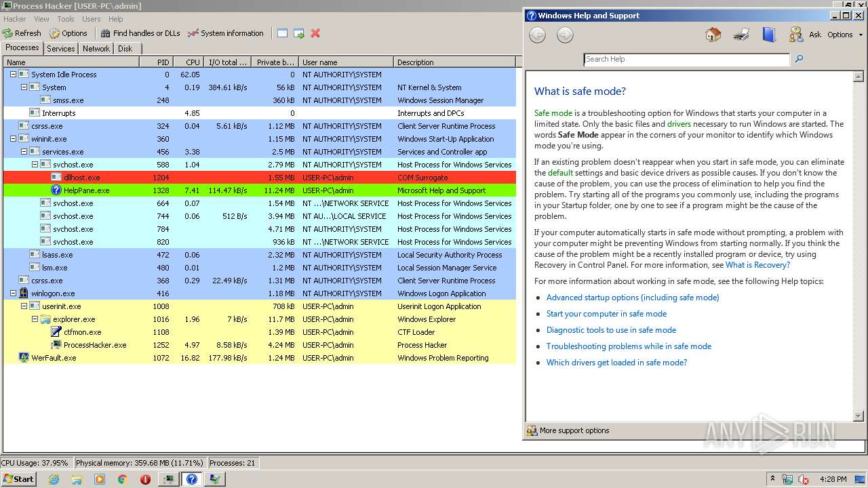This screenshot has width=868, height=488.
Task: Click the winlogon.exe process icon
Action: point(24,293)
